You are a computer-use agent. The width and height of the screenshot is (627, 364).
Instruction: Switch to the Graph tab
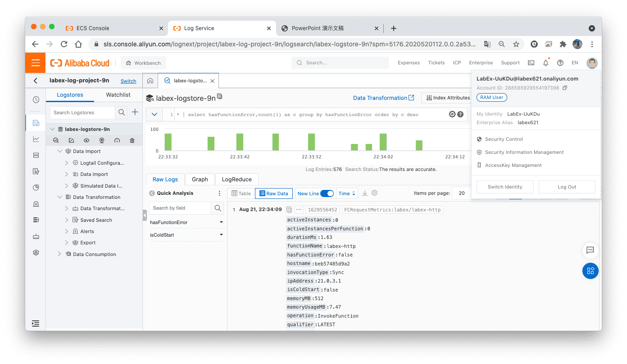pyautogui.click(x=200, y=179)
